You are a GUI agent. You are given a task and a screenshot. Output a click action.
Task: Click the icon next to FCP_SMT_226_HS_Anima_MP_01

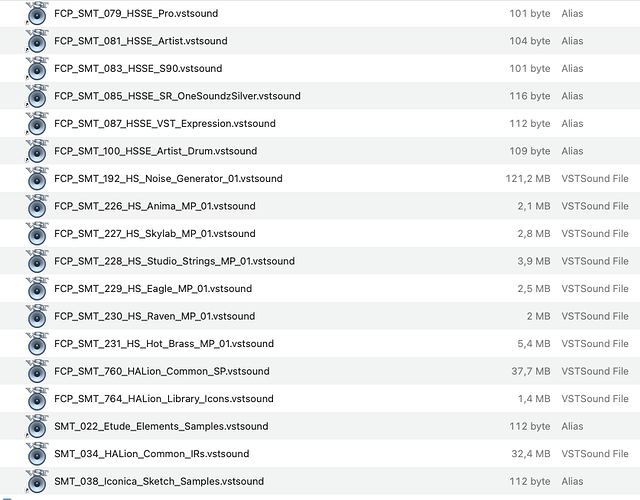pyautogui.click(x=36, y=207)
